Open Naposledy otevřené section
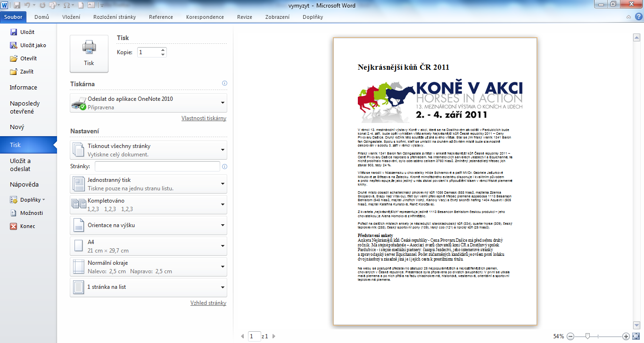Image resolution: width=644 pixels, height=343 pixels. [x=25, y=107]
